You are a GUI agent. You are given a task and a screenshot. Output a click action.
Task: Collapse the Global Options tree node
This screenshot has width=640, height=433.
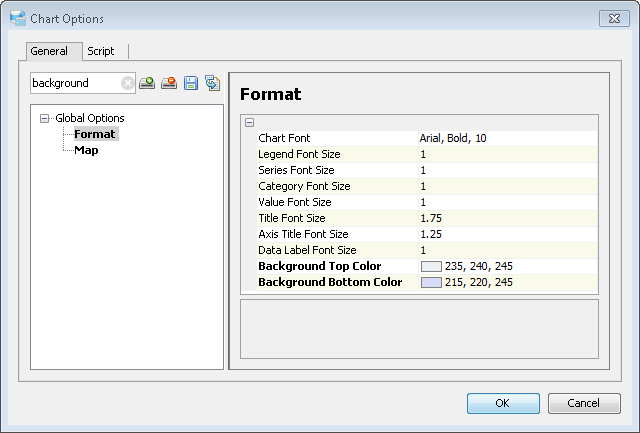pyautogui.click(x=44, y=118)
